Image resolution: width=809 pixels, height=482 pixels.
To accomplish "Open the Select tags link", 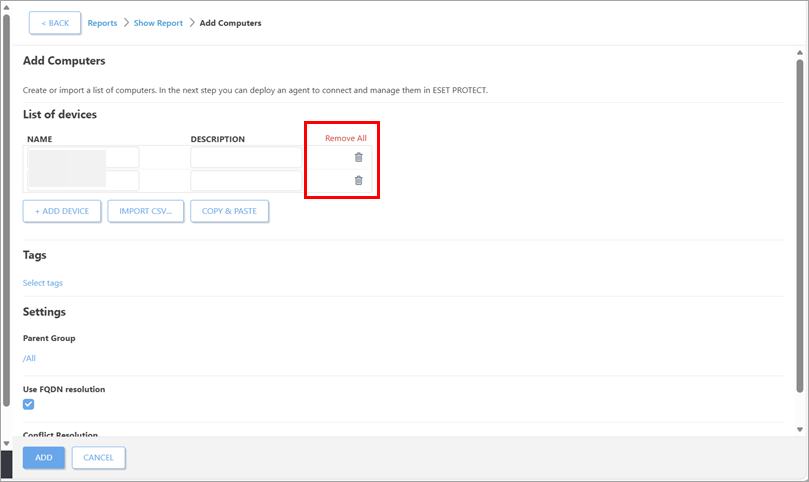I will pos(43,283).
